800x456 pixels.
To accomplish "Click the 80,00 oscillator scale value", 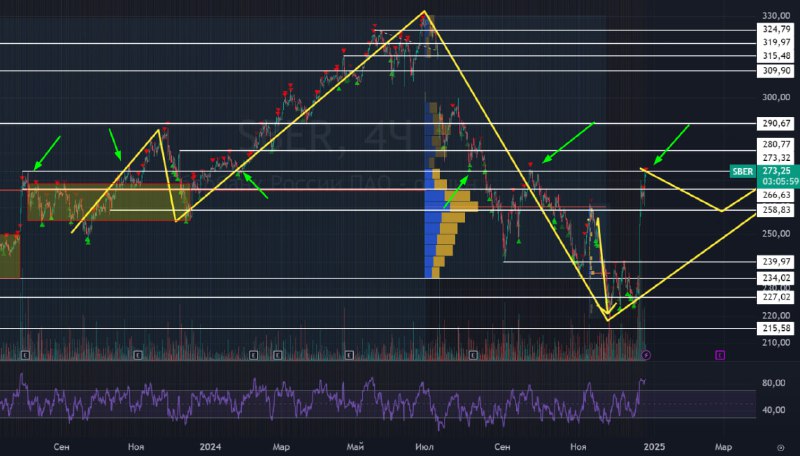I will click(x=773, y=383).
